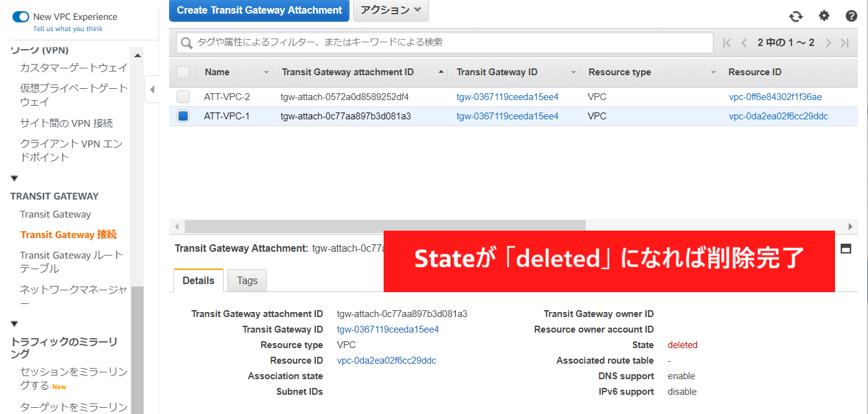Open the Resource type column filter dropdown
868x414 pixels.
(x=713, y=73)
